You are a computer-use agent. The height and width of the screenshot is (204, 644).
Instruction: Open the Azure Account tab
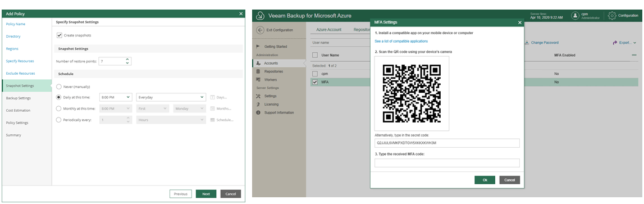[328, 30]
